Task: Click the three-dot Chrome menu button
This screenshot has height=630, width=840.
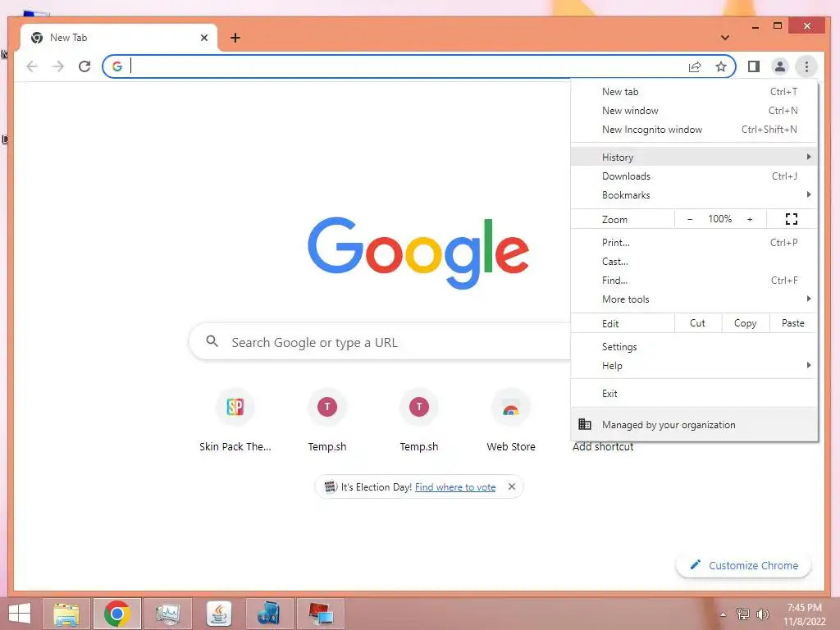Action: click(x=806, y=66)
